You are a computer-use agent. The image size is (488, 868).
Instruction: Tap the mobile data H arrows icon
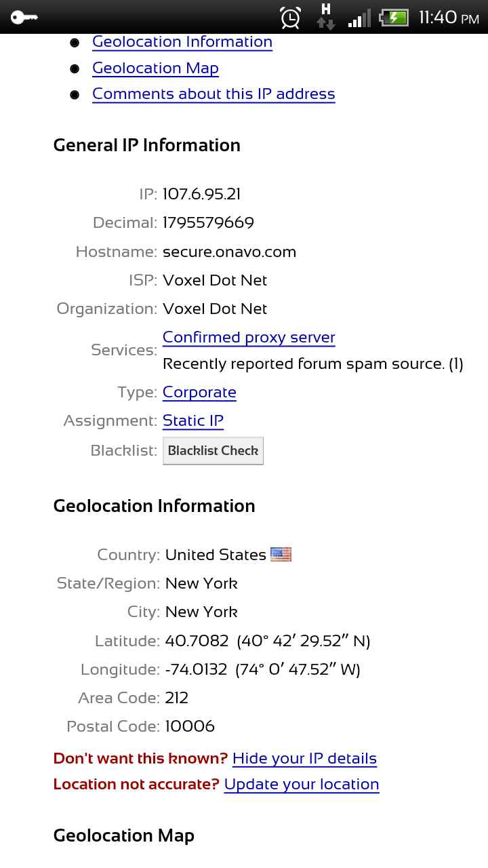click(x=326, y=17)
